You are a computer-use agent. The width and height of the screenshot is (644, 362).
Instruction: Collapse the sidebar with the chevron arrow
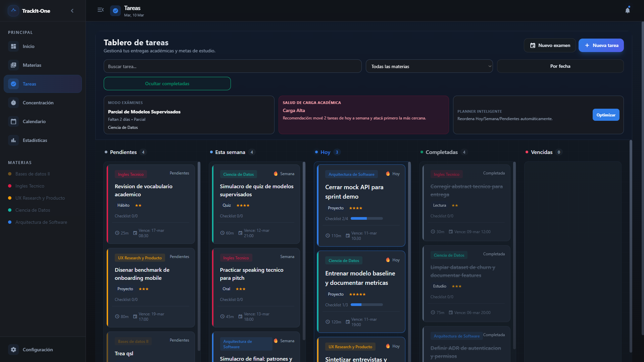coord(72,11)
